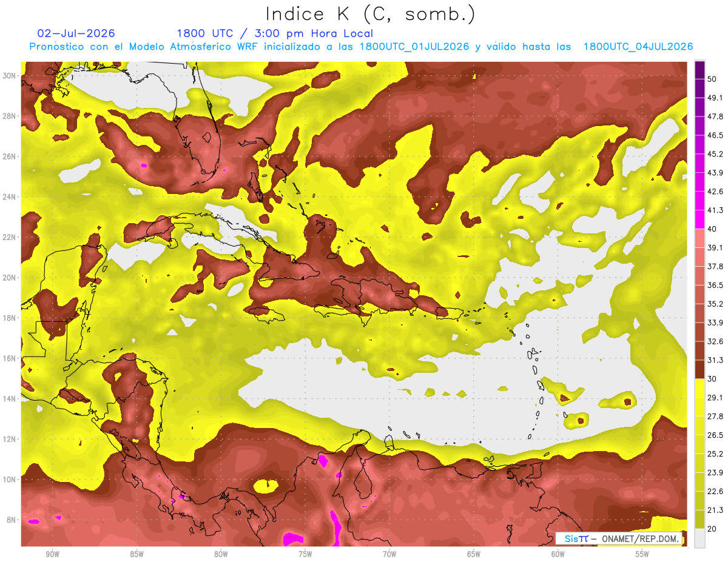728x562 pixels.
Task: Click the color scale value '31.3'
Action: [715, 360]
